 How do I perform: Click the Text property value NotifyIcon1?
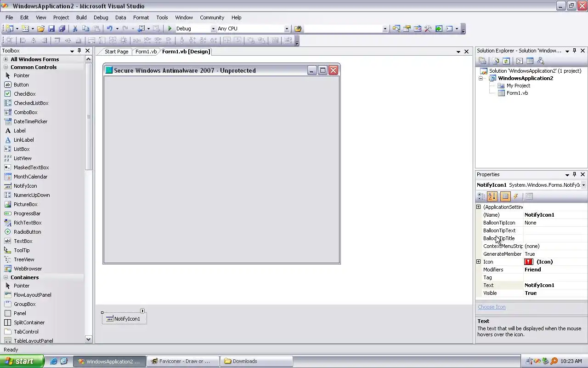(x=555, y=285)
